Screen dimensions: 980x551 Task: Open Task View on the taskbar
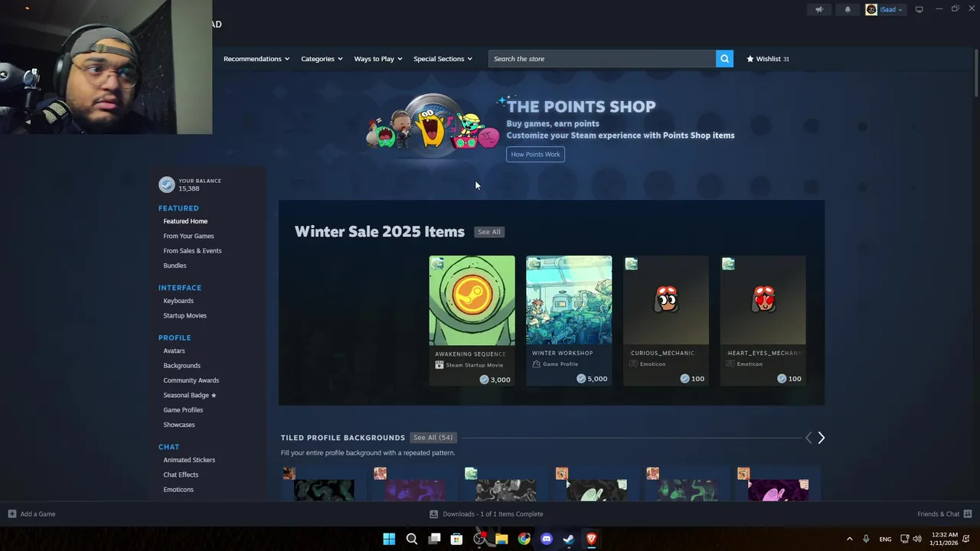434,539
